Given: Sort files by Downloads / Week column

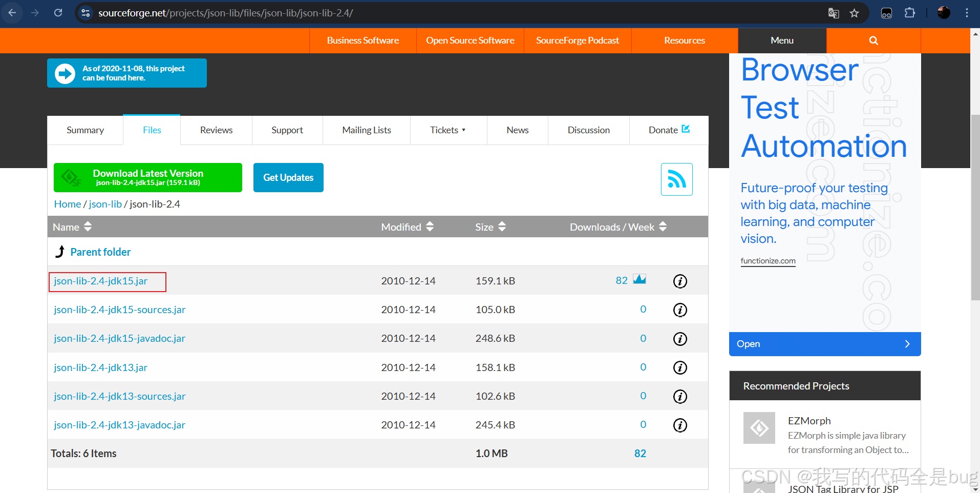Looking at the screenshot, I should click(x=618, y=227).
